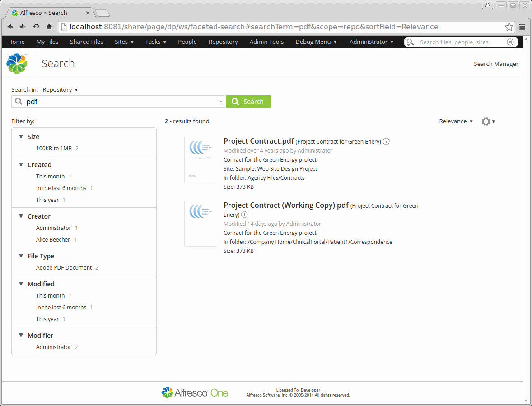Viewport: 532px width, 406px height.
Task: Open the Debug Menu
Action: point(316,42)
